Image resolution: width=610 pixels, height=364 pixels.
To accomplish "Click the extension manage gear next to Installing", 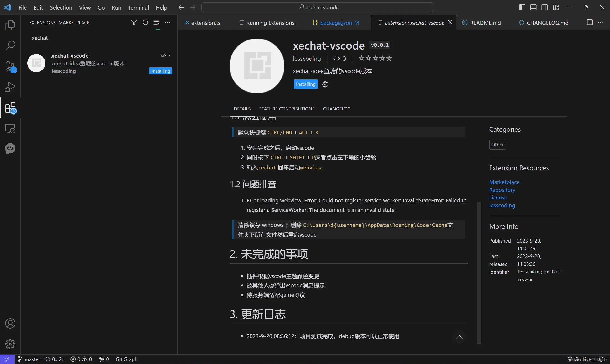I will (x=325, y=84).
